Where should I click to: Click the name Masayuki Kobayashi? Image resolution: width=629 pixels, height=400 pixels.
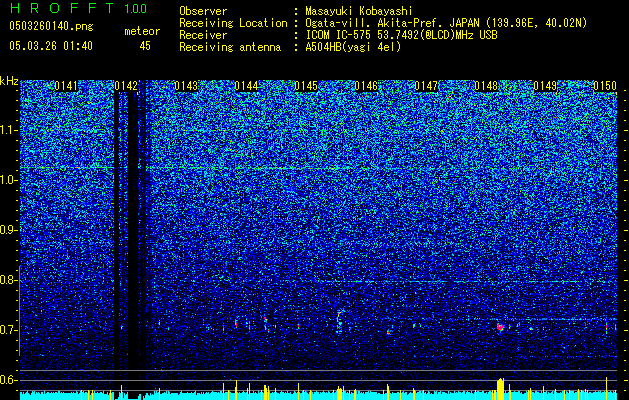(x=358, y=11)
